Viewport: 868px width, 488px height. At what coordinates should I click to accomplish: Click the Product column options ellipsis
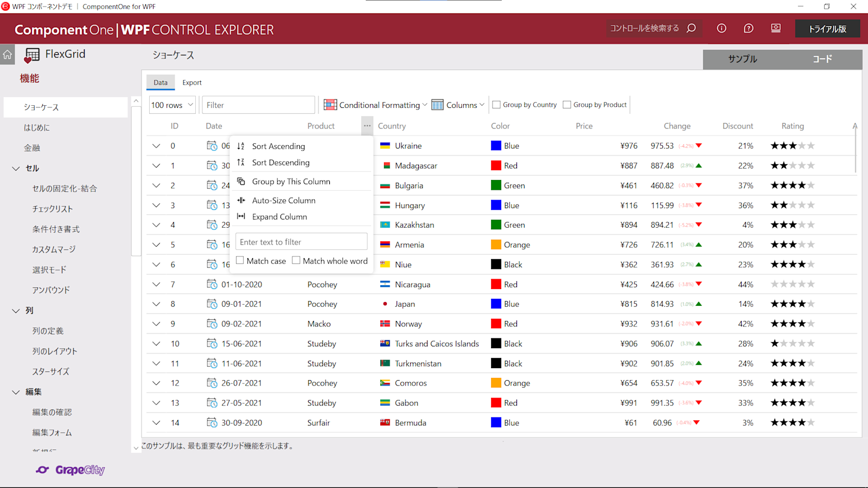[367, 126]
